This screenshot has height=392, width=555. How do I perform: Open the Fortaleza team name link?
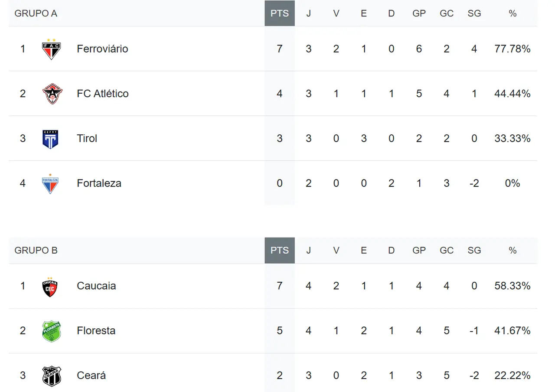(x=99, y=183)
